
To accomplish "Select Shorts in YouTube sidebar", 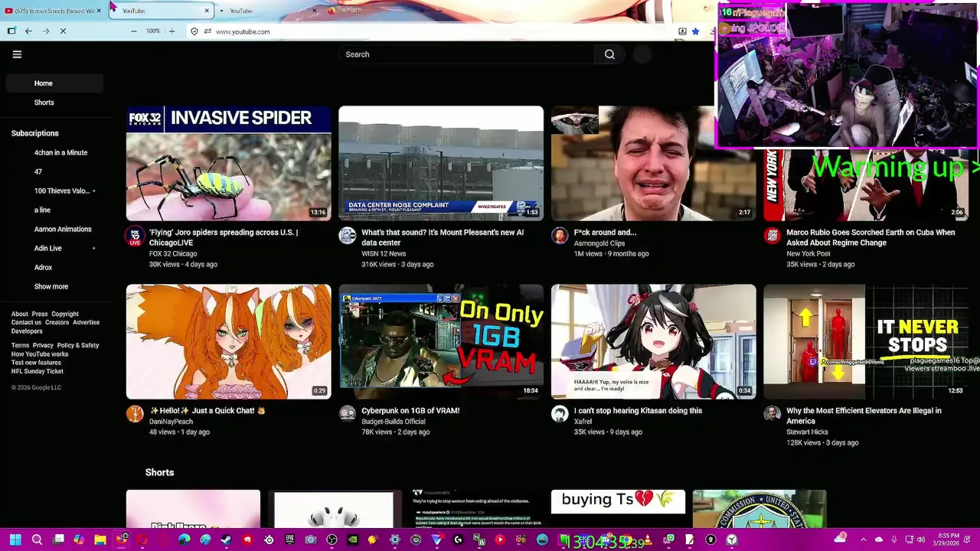I will coord(54,103).
